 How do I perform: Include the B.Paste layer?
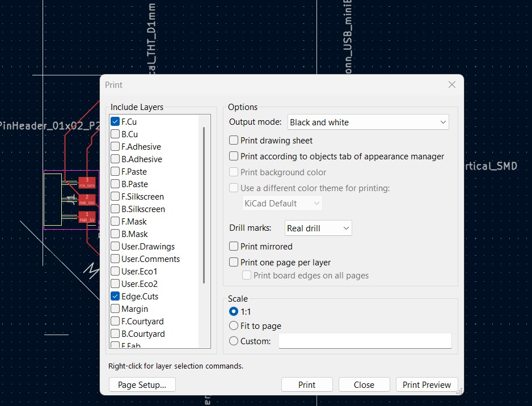point(115,184)
